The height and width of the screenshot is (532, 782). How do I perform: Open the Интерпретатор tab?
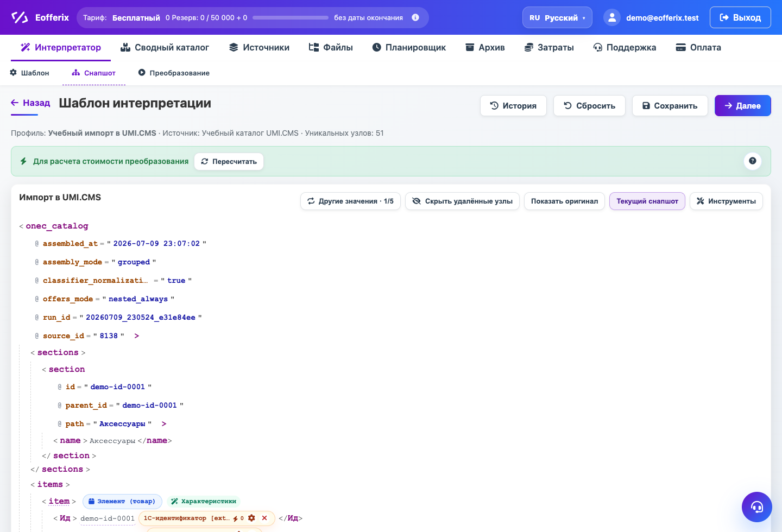click(61, 47)
